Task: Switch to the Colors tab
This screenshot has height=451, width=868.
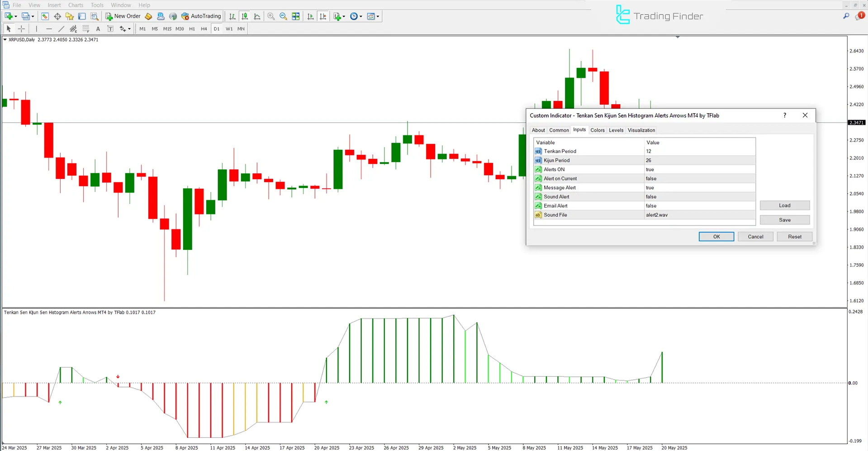Action: click(x=597, y=130)
